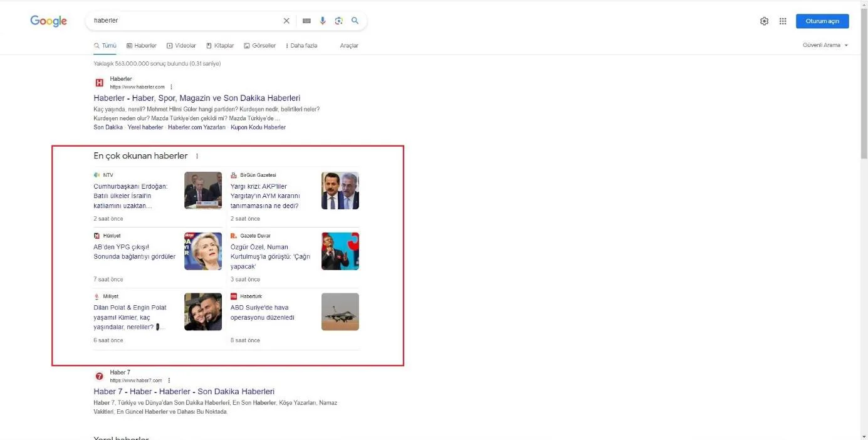868x440 pixels.
Task: Select the Tümü tab
Action: tap(105, 46)
